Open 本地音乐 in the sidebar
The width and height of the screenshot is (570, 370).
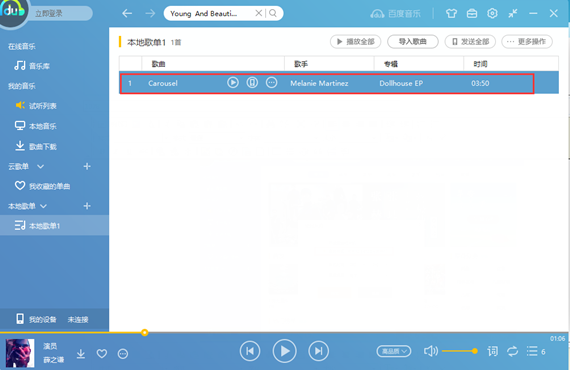click(36, 126)
